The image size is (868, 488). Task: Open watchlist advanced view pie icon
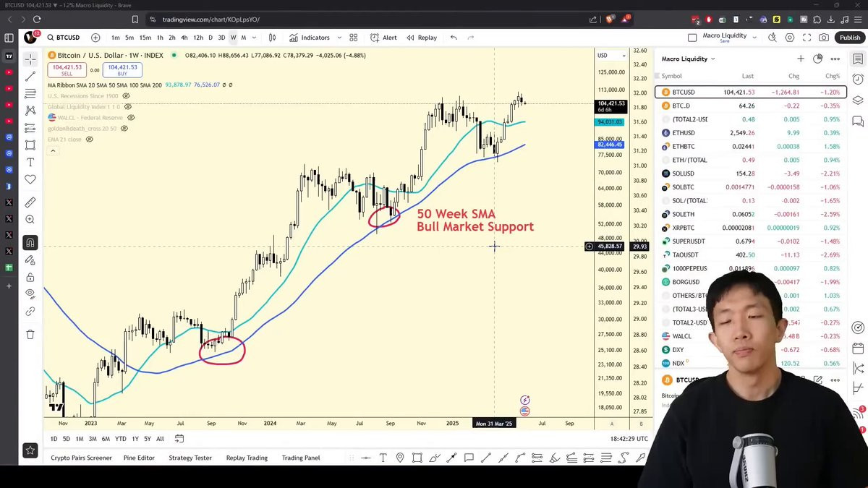pos(818,59)
